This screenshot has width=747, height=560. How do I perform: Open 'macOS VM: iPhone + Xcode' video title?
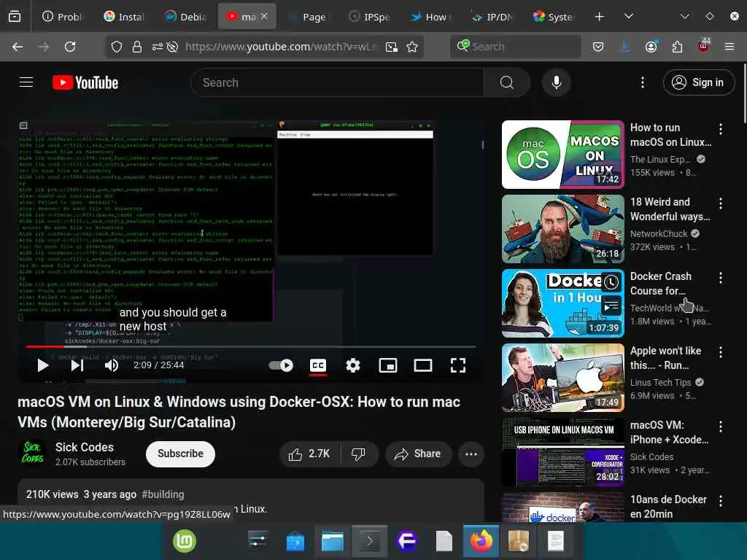(670, 432)
